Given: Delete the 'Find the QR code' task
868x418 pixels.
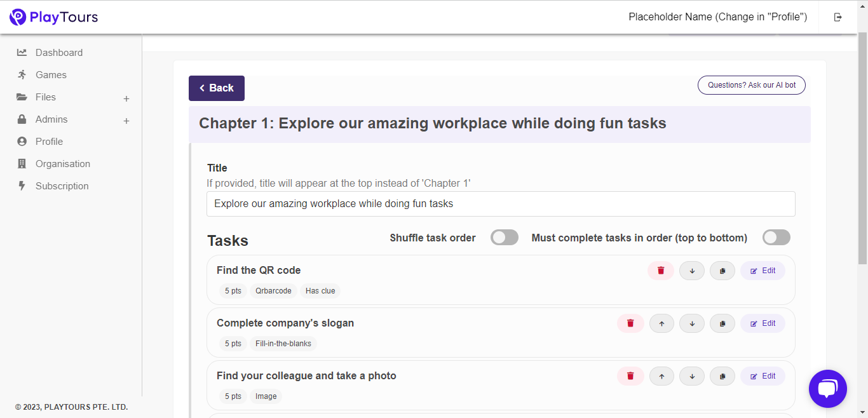Looking at the screenshot, I should point(661,271).
